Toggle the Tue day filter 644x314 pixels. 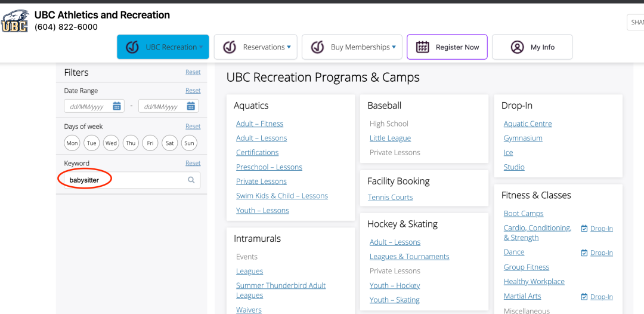[x=92, y=143]
